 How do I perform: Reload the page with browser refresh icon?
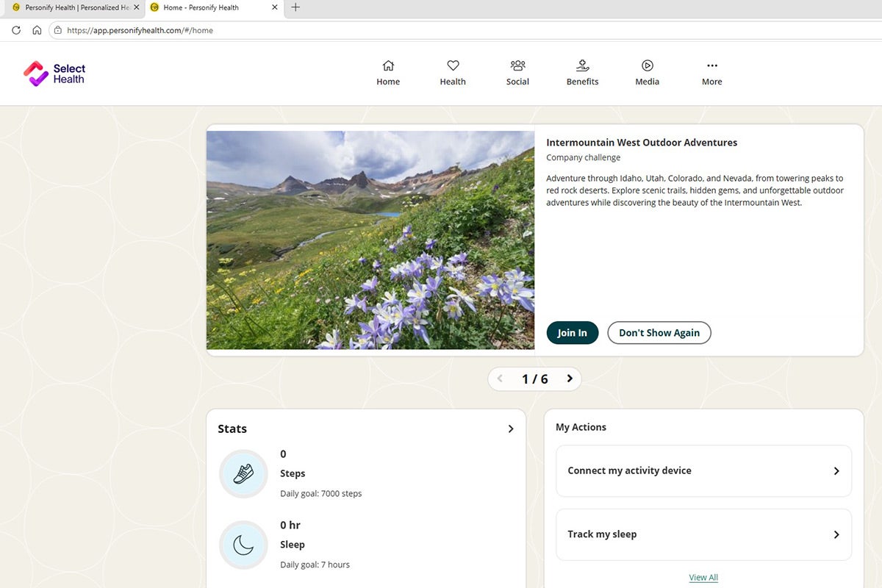(x=16, y=30)
